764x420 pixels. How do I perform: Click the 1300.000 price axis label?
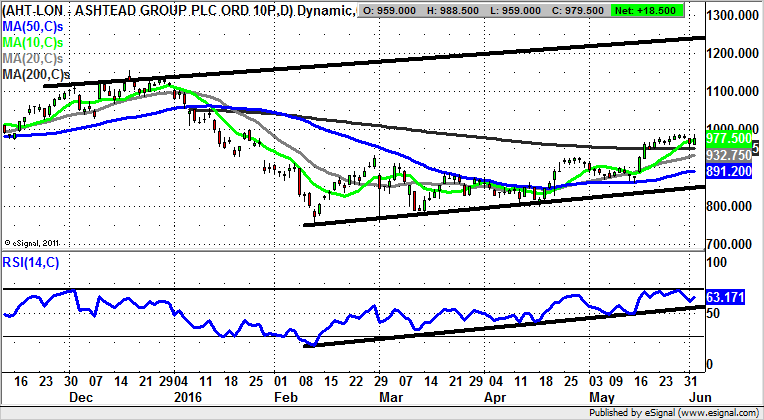[x=733, y=17]
